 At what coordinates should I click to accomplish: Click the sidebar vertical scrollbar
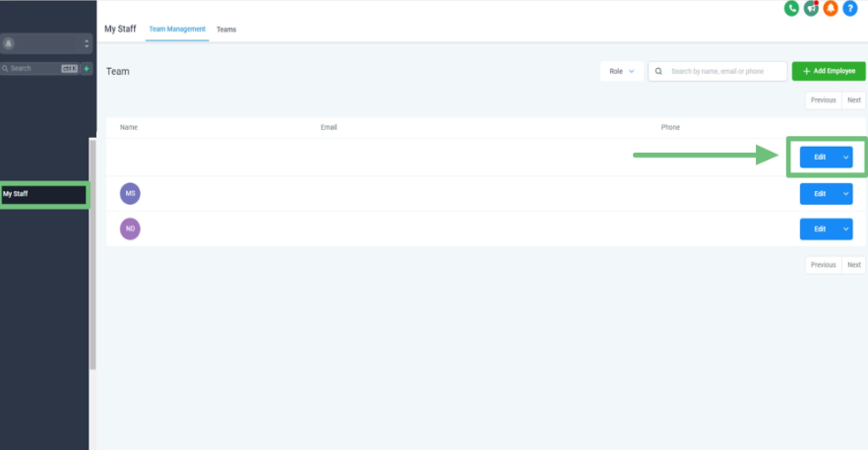coord(93,254)
